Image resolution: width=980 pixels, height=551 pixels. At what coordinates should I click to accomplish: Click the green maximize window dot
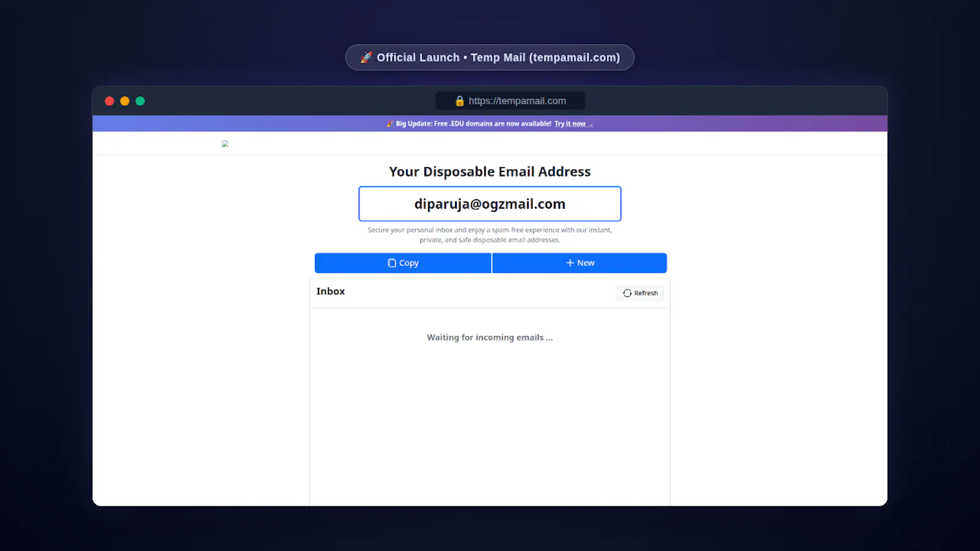click(140, 101)
